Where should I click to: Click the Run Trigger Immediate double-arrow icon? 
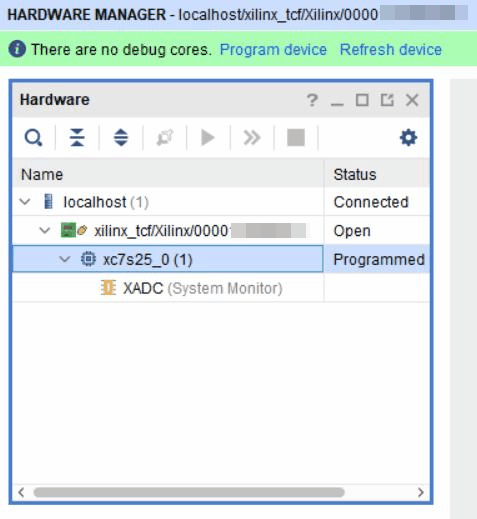252,138
